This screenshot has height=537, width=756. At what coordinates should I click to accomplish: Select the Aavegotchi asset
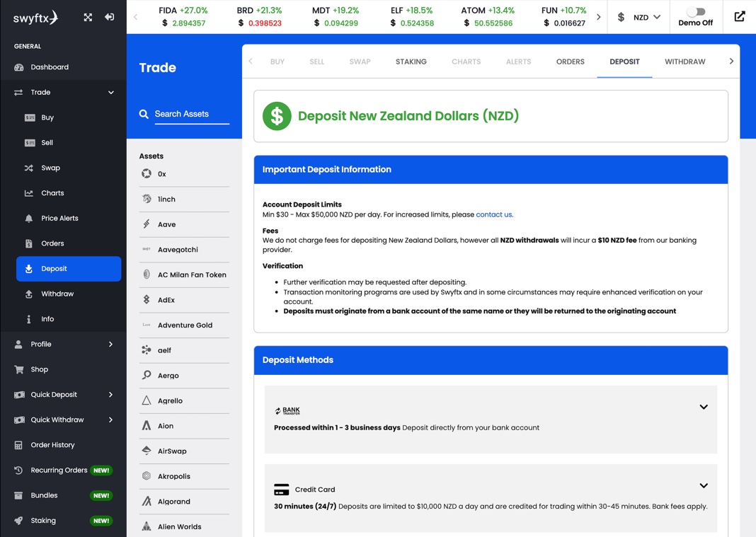(184, 249)
